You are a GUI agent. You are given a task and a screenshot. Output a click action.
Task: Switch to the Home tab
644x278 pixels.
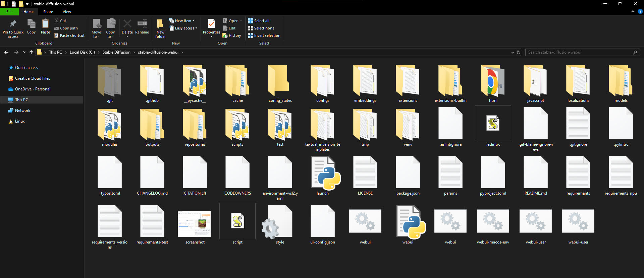coord(29,12)
